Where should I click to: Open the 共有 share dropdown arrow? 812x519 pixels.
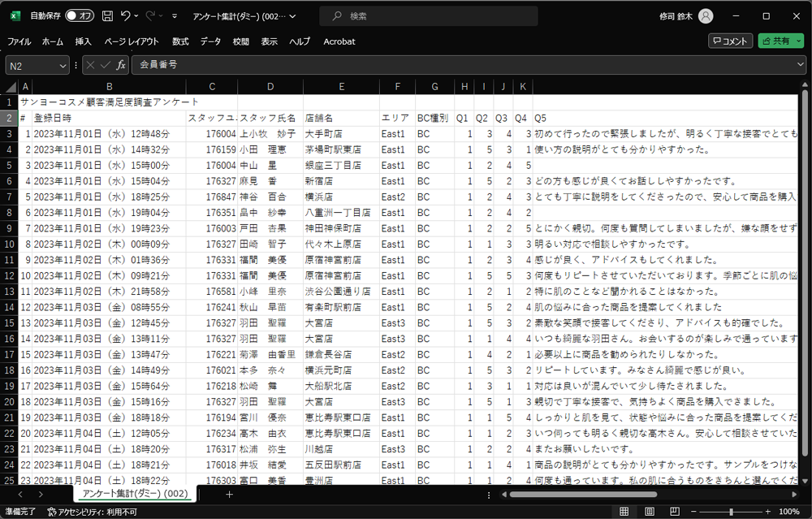click(x=799, y=41)
